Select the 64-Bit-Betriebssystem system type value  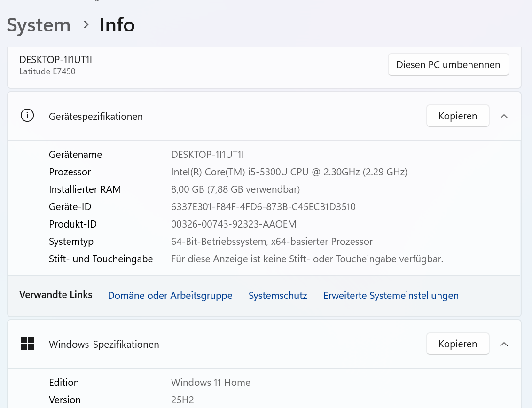(x=272, y=241)
